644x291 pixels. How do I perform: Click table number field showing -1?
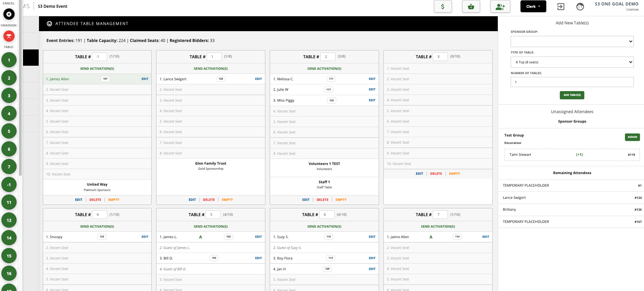(100, 57)
